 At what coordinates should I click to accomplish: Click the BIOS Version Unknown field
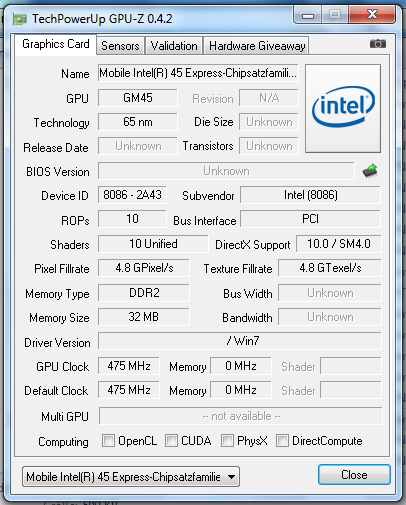(x=226, y=171)
